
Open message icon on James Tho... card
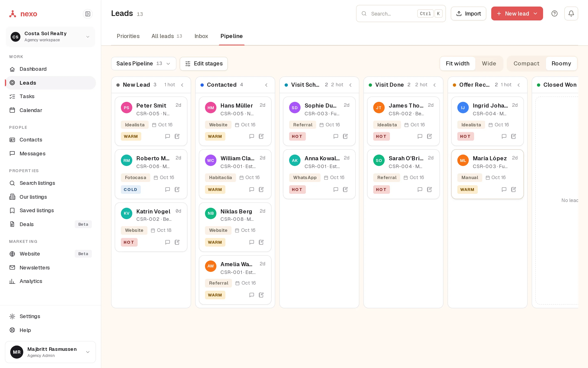420,136
